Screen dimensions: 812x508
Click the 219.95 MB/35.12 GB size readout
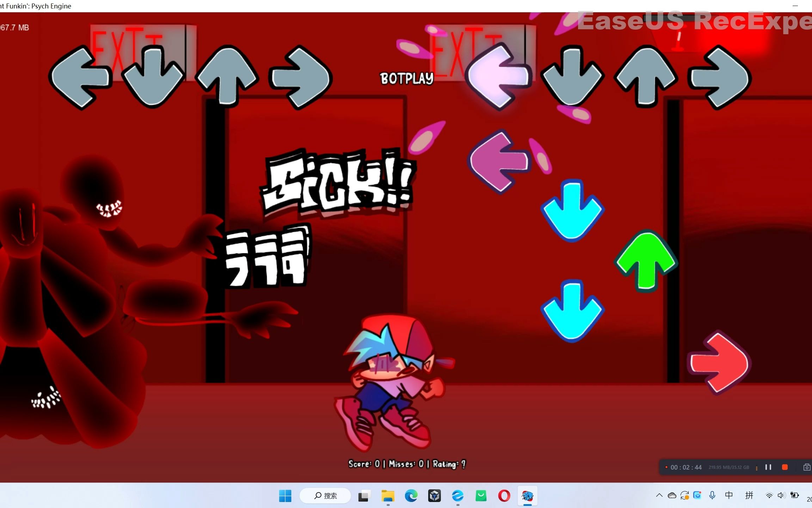729,467
